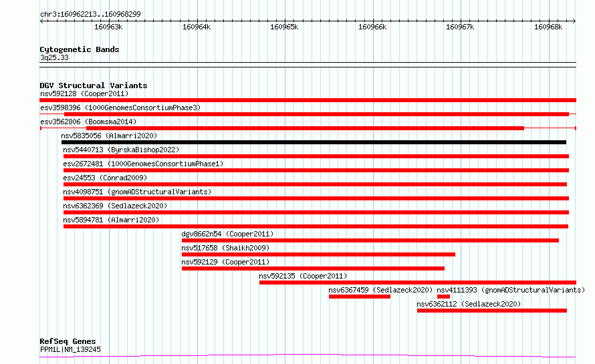Viewport: 595px width, 364px height.
Task: Click the nsv592128 (Cooper2011) variant label
Action: (x=84, y=94)
